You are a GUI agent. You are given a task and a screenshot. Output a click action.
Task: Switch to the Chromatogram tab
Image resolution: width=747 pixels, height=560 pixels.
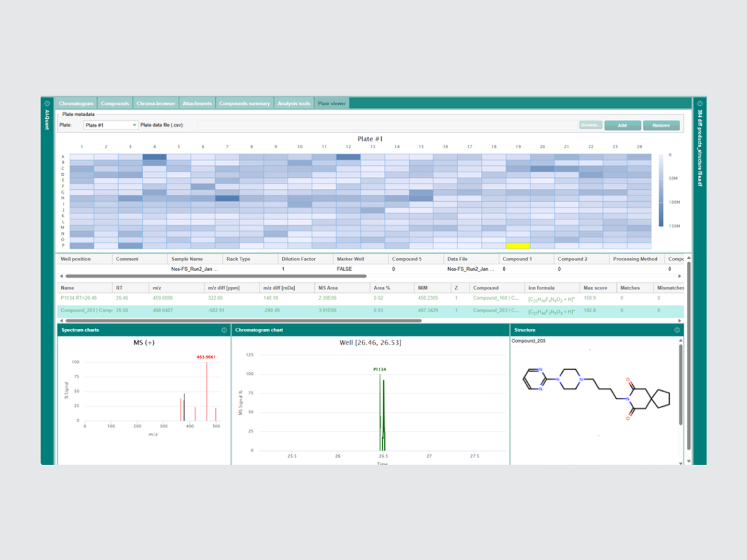pos(76,103)
